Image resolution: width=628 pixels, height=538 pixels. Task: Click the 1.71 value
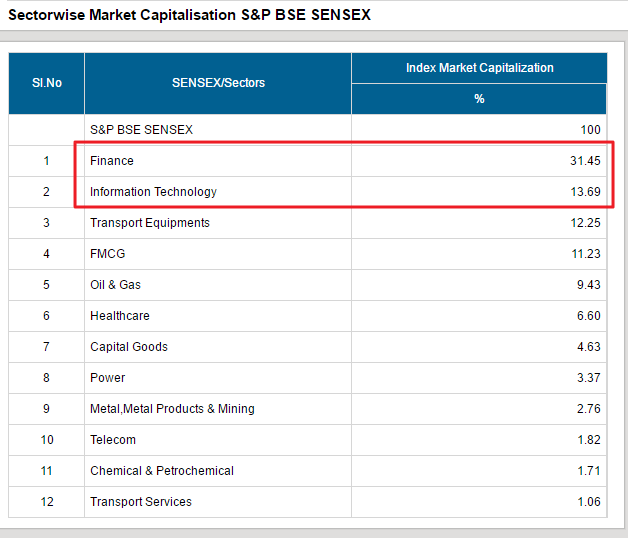pos(588,471)
